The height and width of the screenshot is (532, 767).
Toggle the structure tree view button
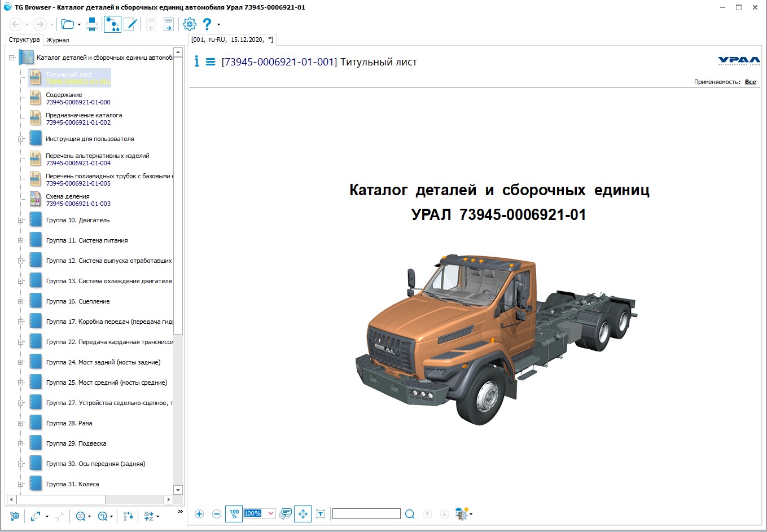[112, 24]
